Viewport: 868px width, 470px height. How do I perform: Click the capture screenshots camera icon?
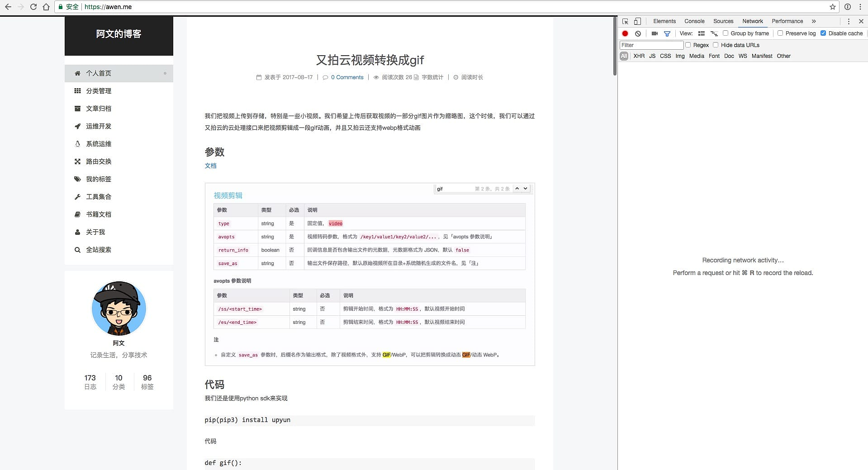click(655, 33)
